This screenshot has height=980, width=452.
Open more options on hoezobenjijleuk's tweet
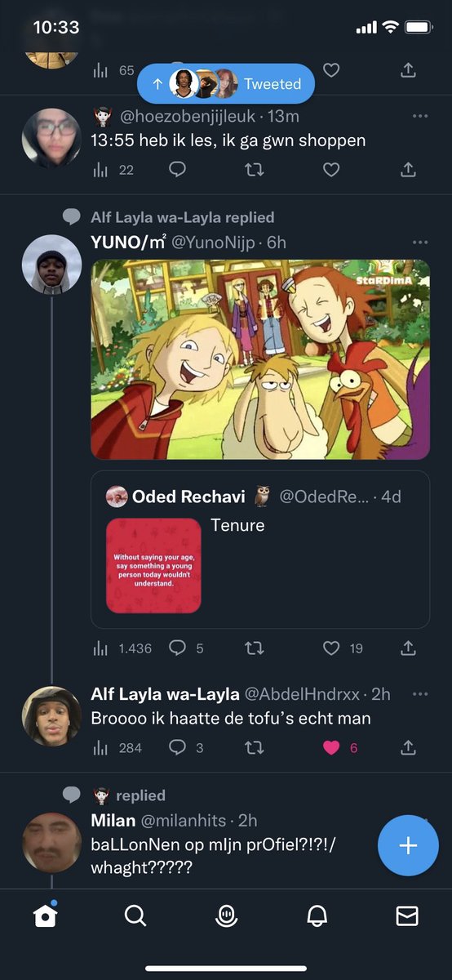pyautogui.click(x=420, y=116)
